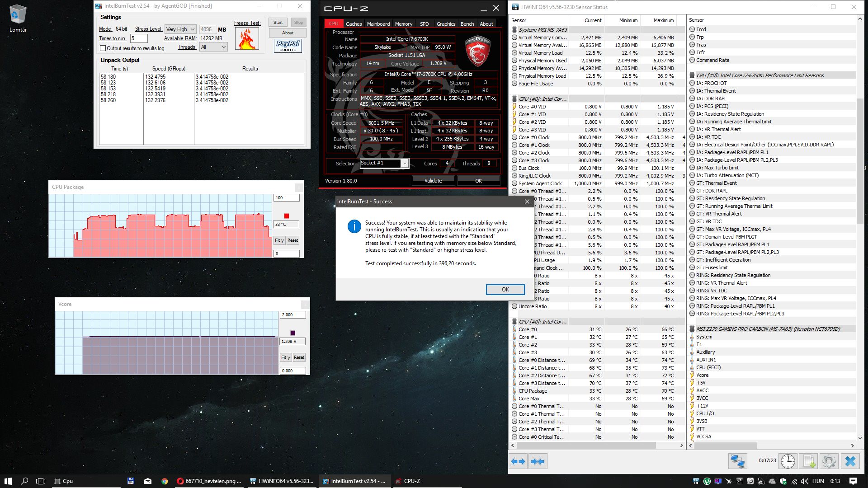Switch to the SPD tab in CPU-Z
The height and width of the screenshot is (488, 868).
click(424, 24)
